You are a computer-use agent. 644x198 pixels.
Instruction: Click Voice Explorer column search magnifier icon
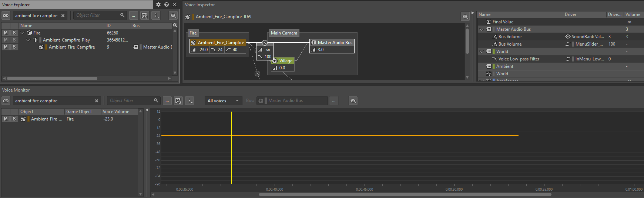click(175, 26)
